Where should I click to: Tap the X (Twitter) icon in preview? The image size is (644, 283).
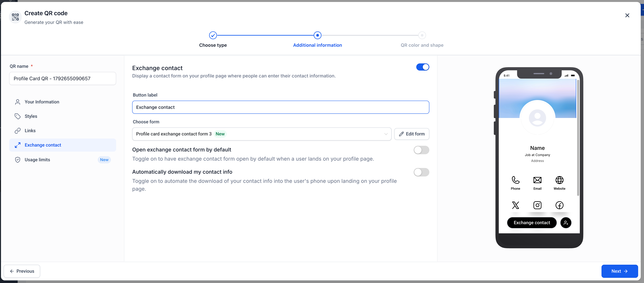point(515,205)
